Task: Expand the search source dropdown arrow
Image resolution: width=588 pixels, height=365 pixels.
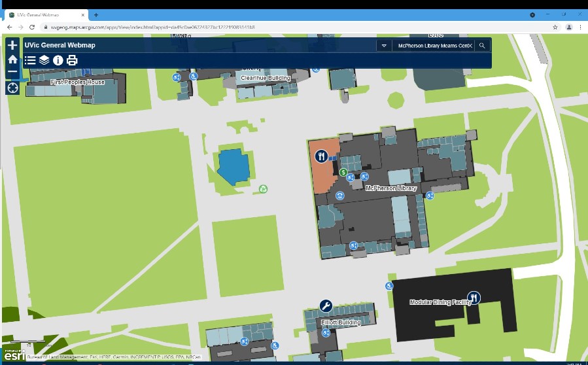Action: coord(384,46)
